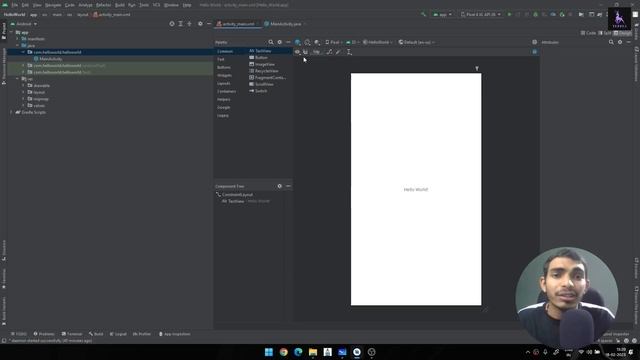Open the Build tool window
The width and height of the screenshot is (640, 360).
[96, 334]
